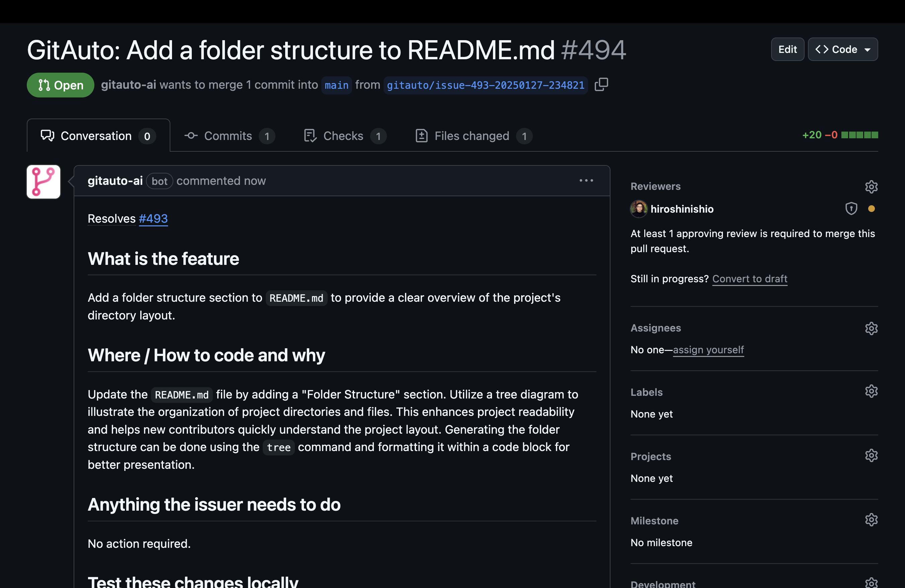The height and width of the screenshot is (588, 905).
Task: Click the merge commit branch icon
Action: click(x=44, y=84)
